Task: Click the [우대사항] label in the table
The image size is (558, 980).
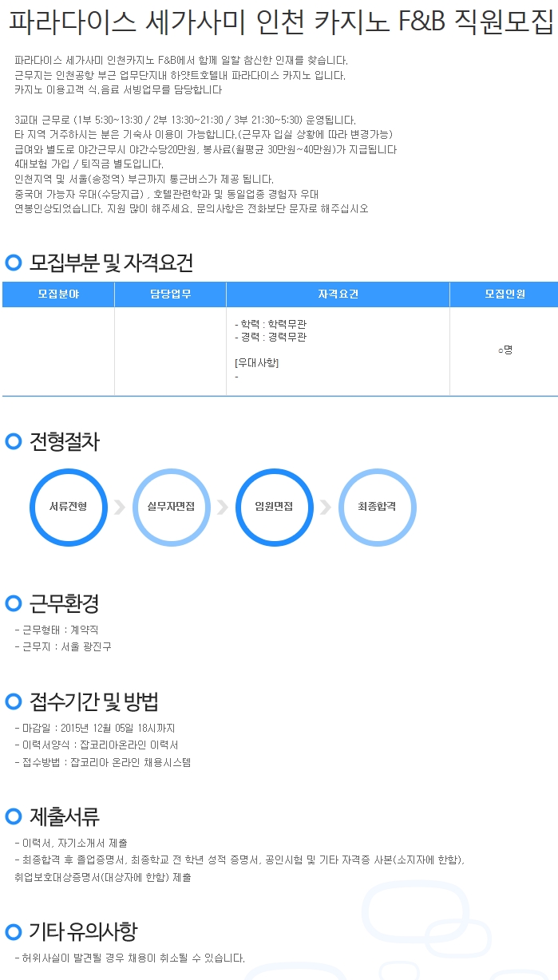Action: (256, 362)
